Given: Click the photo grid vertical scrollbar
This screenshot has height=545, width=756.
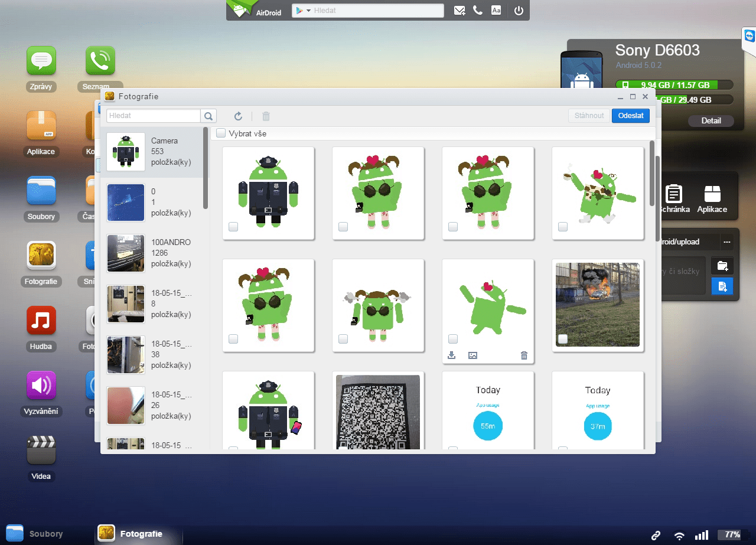Looking at the screenshot, I should [x=652, y=173].
